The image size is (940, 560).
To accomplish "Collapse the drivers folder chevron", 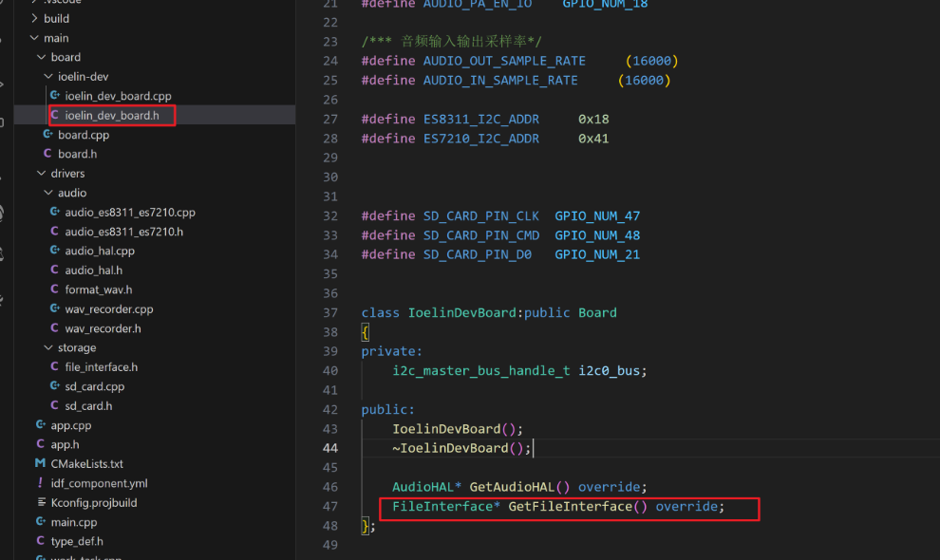I will click(42, 174).
